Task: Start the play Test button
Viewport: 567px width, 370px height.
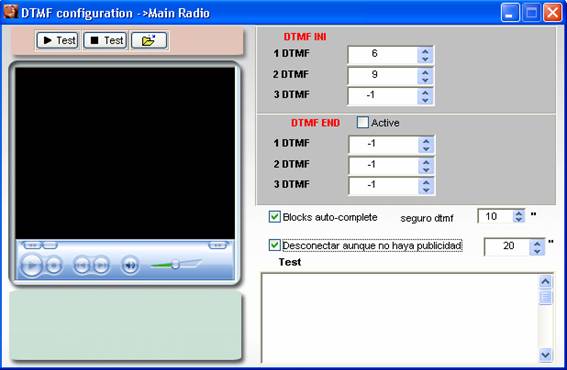Action: coord(57,40)
